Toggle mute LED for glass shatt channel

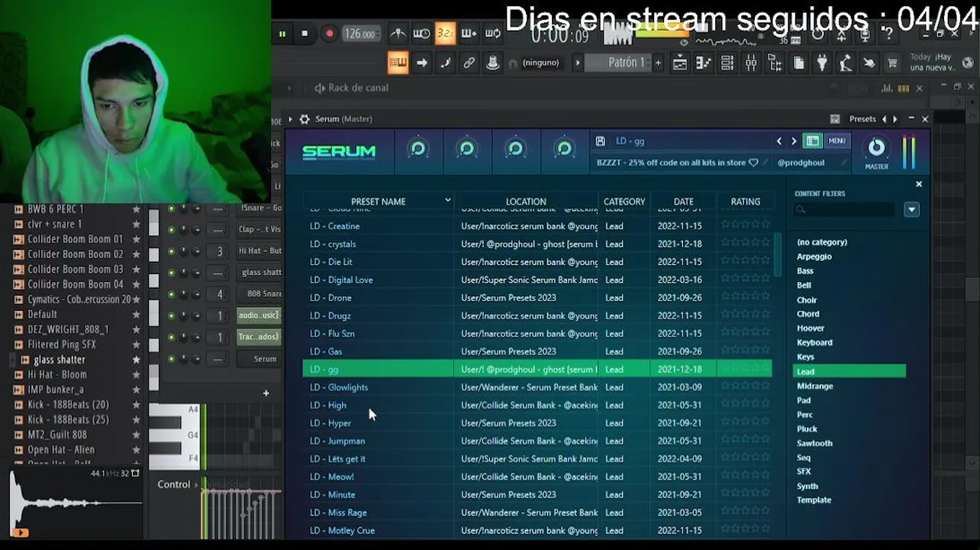(x=171, y=273)
